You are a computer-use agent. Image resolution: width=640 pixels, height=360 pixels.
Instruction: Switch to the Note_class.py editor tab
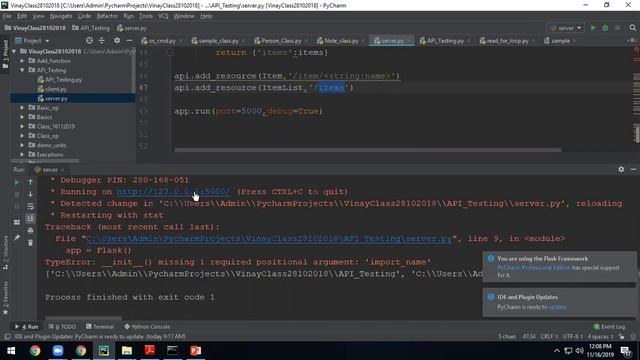(341, 40)
